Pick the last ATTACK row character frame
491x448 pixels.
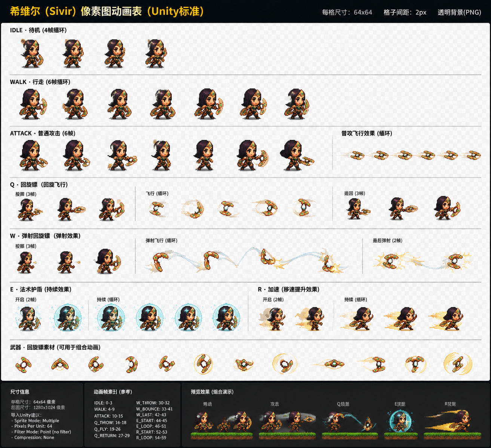297,155
